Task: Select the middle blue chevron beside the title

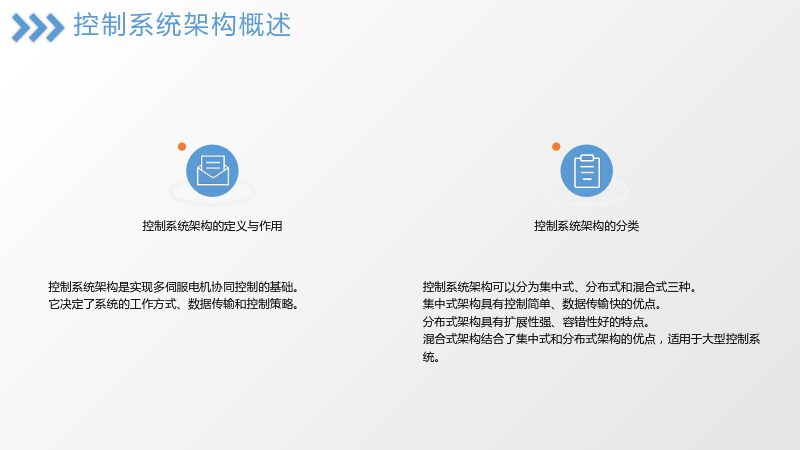Action: tap(38, 28)
